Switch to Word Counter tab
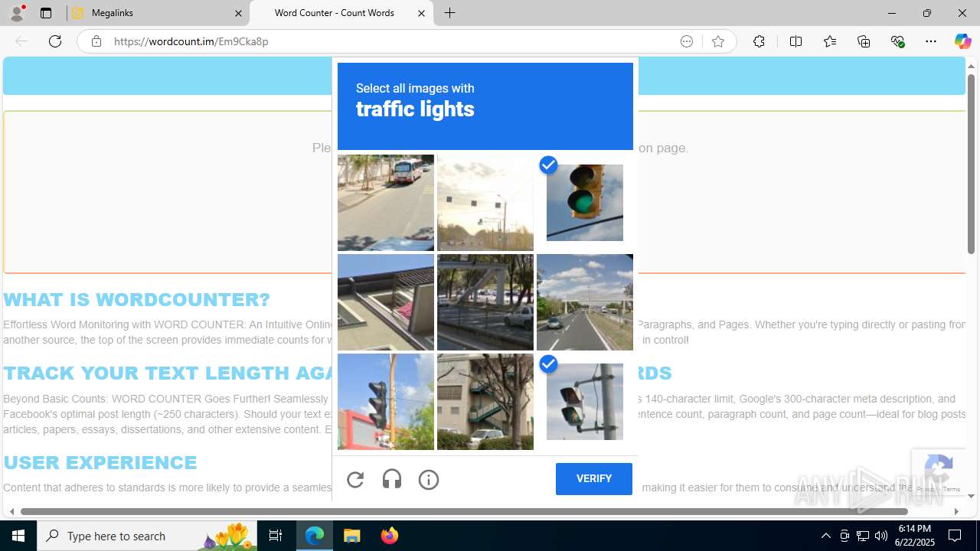The image size is (980, 551). pos(341,13)
